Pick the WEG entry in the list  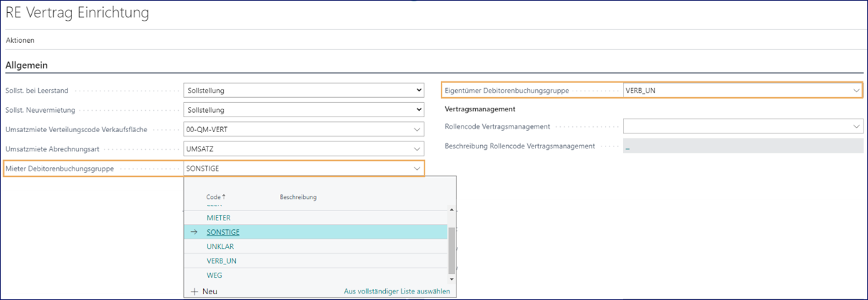coord(214,275)
